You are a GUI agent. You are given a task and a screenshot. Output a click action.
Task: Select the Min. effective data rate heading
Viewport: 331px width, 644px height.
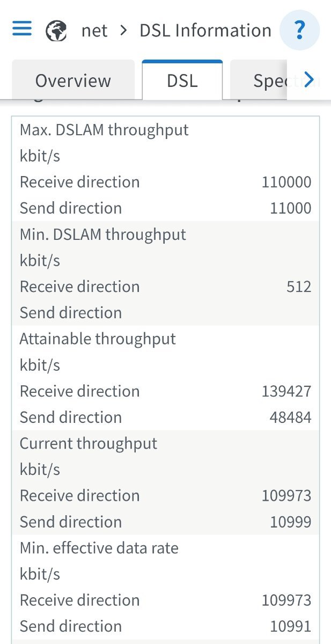point(99,548)
